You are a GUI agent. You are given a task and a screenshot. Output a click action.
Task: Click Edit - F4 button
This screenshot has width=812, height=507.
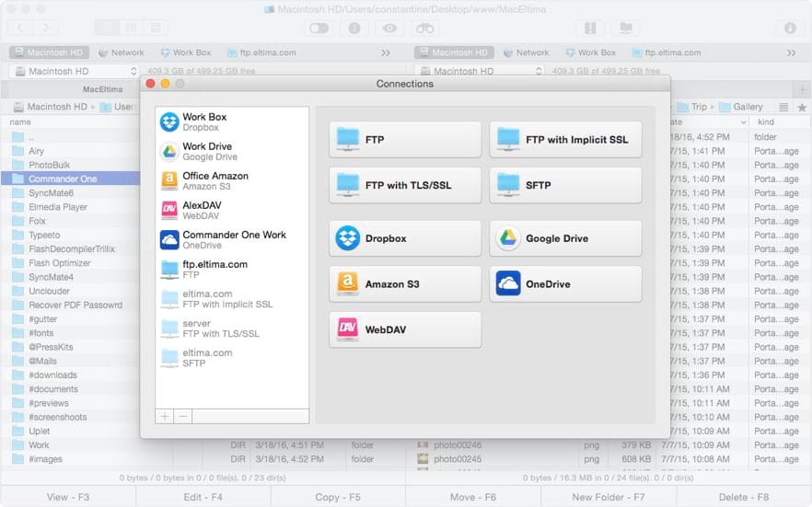[x=203, y=497]
